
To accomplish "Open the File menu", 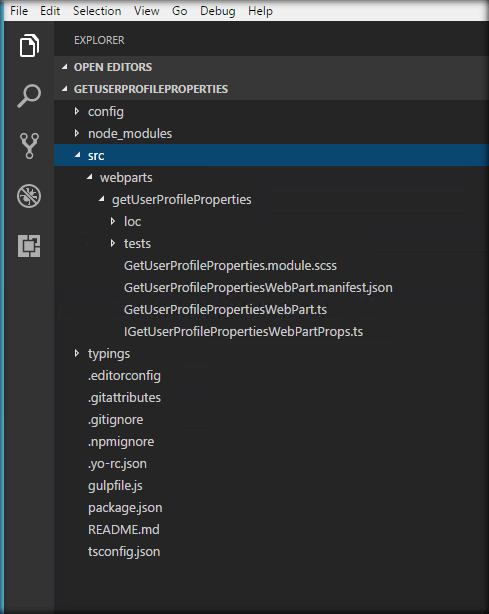I will click(x=19, y=11).
